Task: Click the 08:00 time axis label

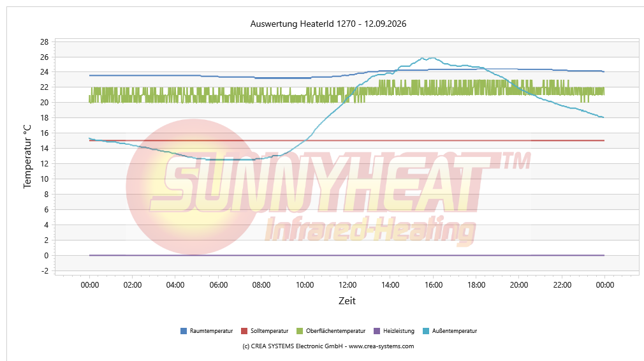Action: 261,285
